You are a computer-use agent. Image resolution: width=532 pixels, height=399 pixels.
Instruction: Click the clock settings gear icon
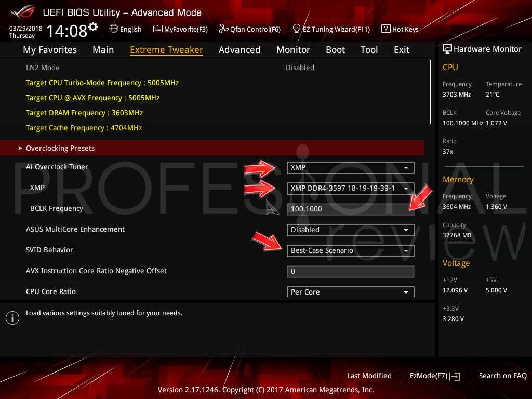click(x=93, y=27)
